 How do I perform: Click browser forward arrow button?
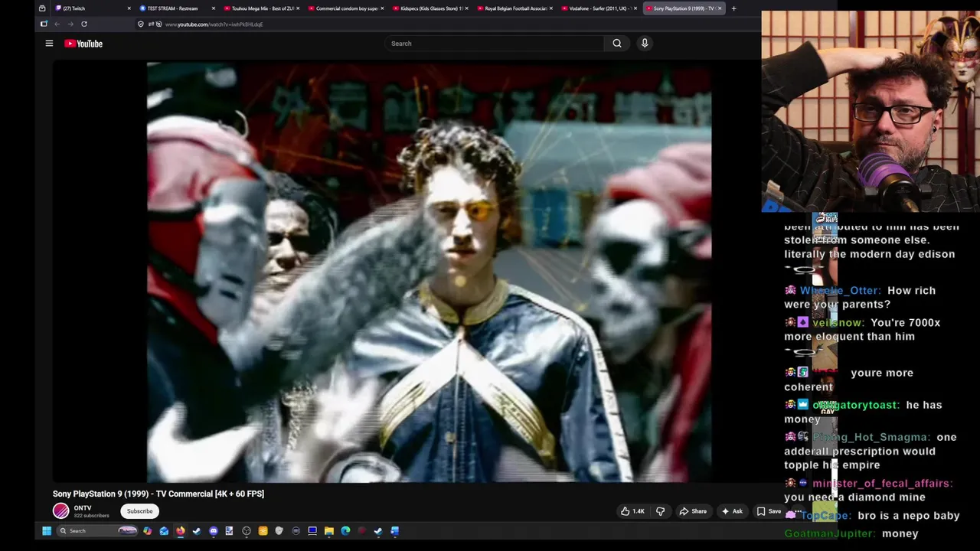(70, 24)
